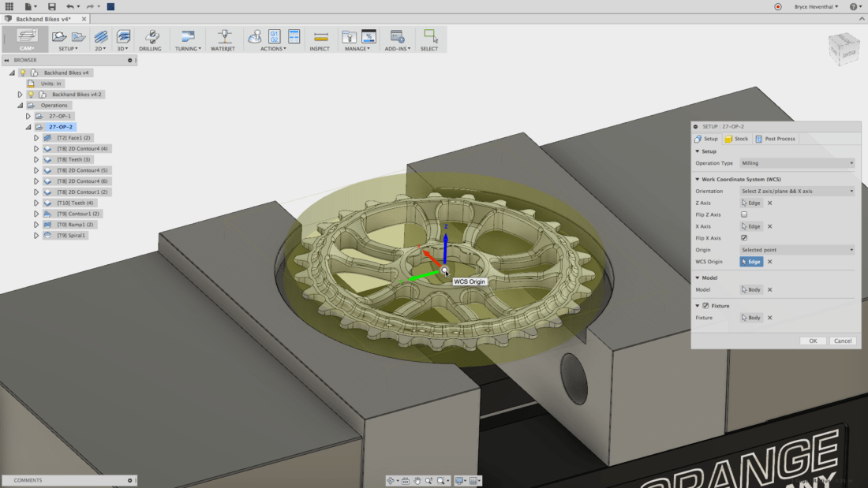Open the Inspect tool
Viewport: 868px width, 488px height.
pos(320,38)
